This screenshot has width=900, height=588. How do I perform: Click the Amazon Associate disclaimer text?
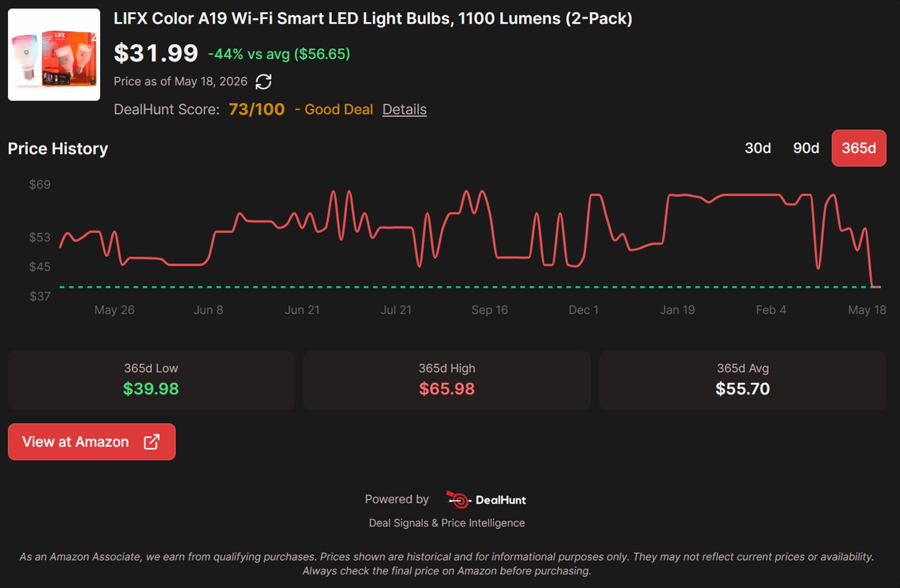click(x=447, y=564)
